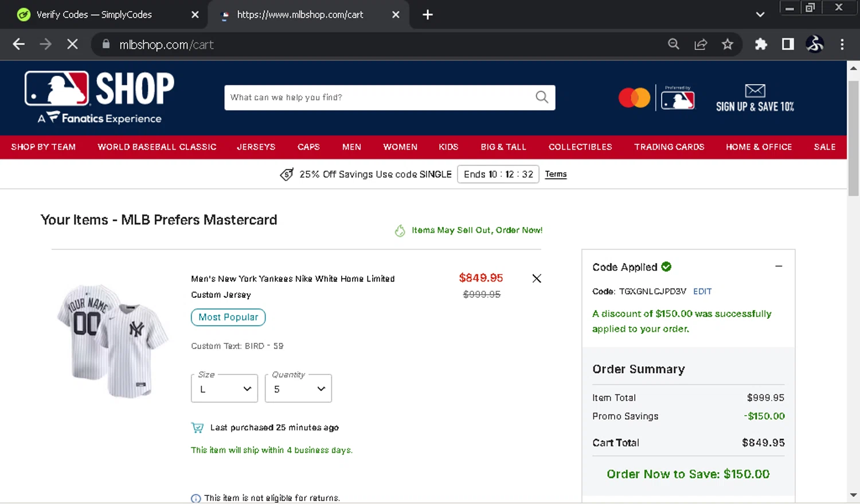Open the Yankees jersey product thumbnail
Viewport: 860px width, 504px height.
113,341
